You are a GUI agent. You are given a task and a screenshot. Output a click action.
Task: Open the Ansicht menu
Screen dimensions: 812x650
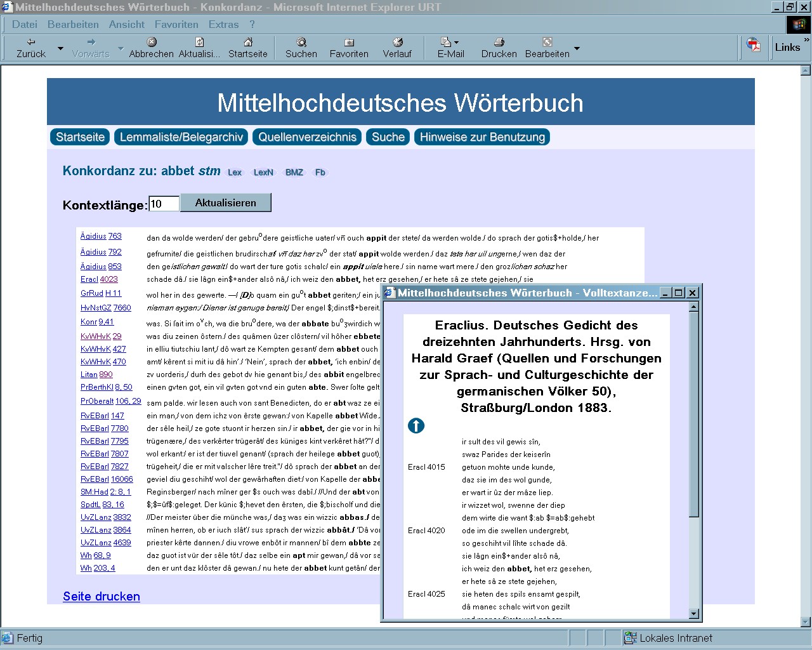click(127, 24)
